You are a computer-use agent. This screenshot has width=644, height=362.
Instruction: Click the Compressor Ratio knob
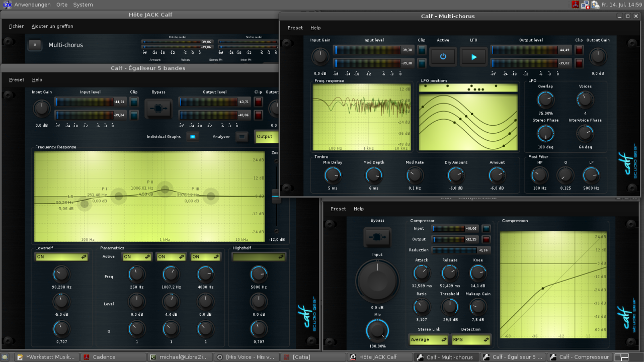point(422,307)
